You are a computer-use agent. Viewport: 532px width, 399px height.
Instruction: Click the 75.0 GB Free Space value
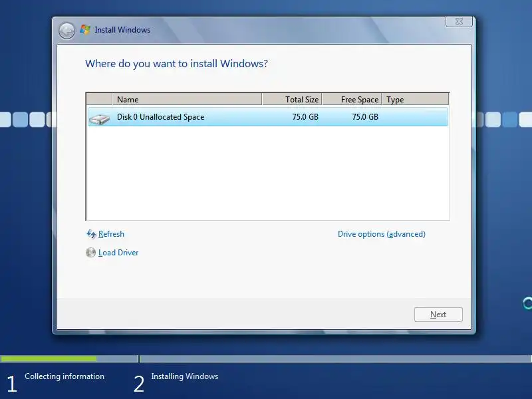click(x=364, y=117)
